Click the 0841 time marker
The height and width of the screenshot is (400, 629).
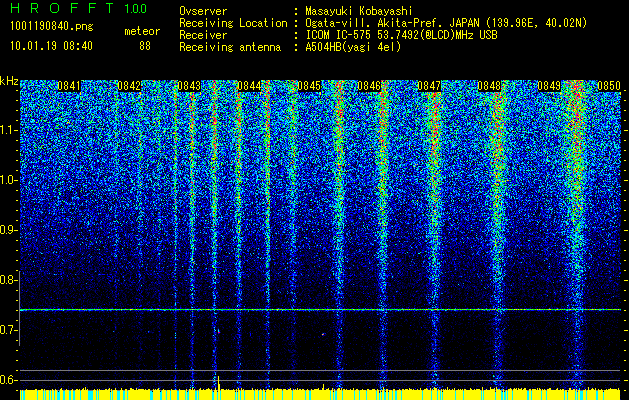(x=68, y=87)
